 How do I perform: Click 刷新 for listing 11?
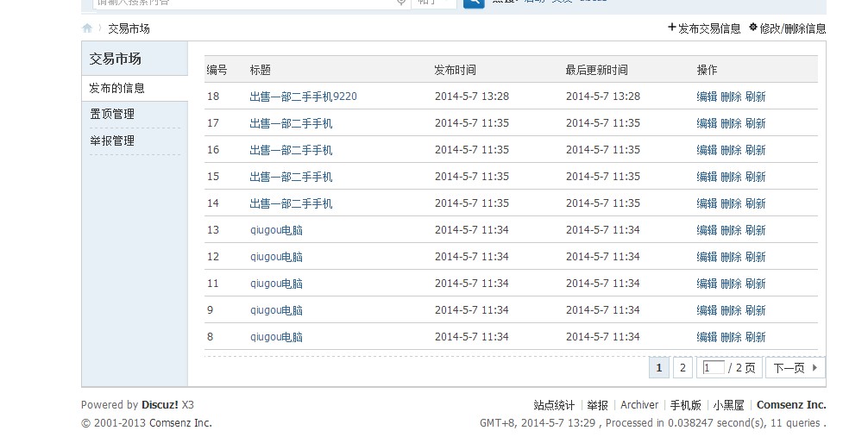coord(756,284)
